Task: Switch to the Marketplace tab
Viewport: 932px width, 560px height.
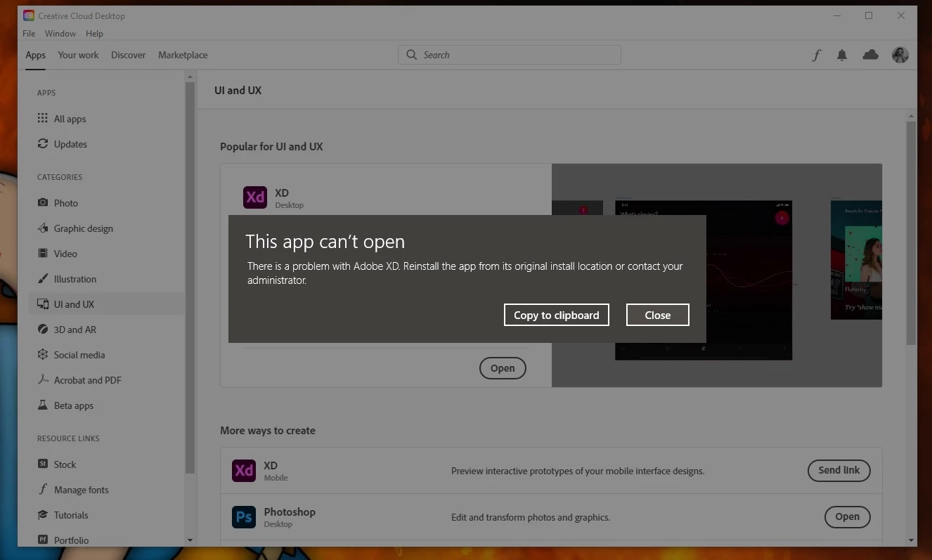Action: click(183, 56)
